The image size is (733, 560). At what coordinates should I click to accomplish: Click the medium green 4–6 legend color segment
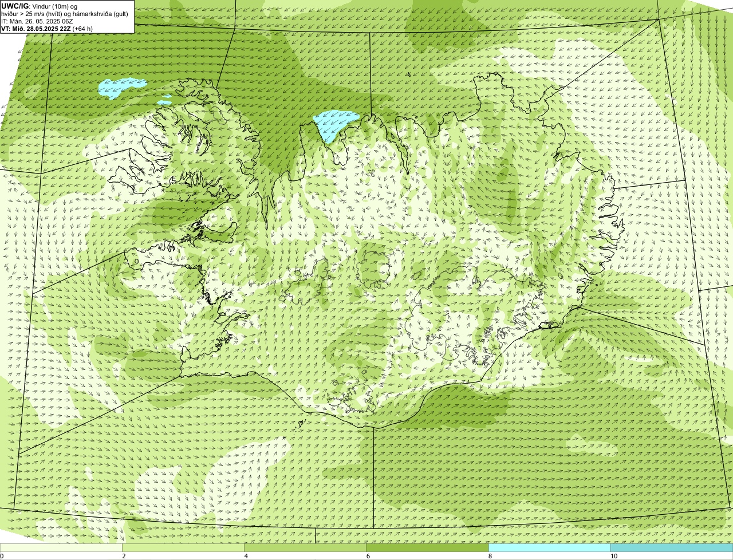305,547
